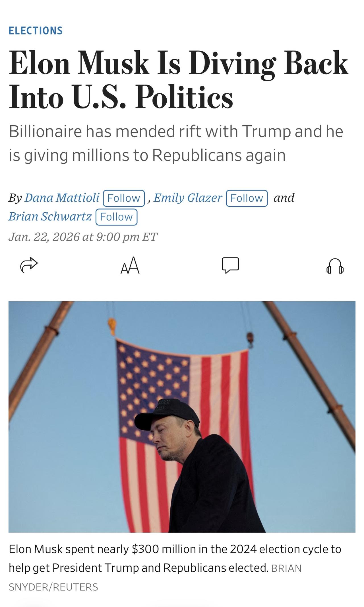The image size is (364, 607).
Task: Tap the AA text size icon
Action: 130,265
